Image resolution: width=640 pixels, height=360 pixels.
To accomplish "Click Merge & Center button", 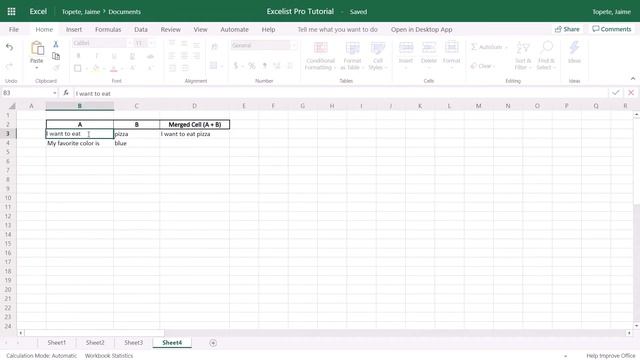I will tap(213, 65).
